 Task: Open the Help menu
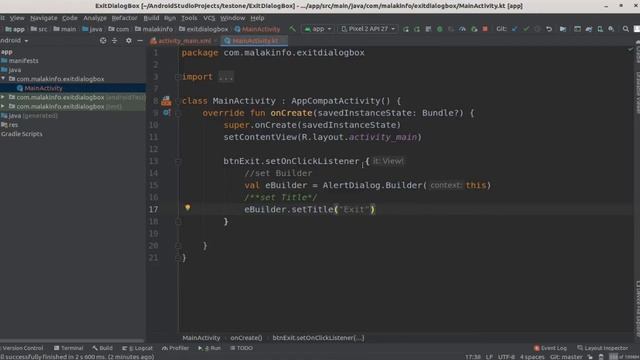257,18
